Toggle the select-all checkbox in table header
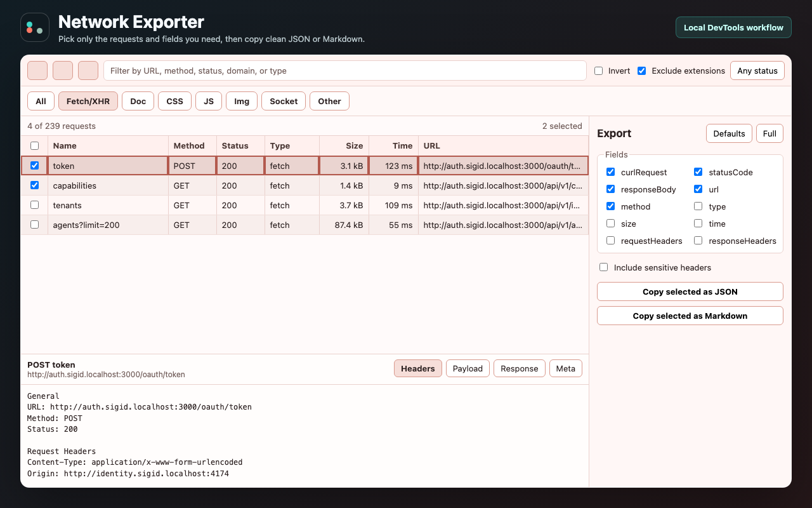 click(35, 145)
